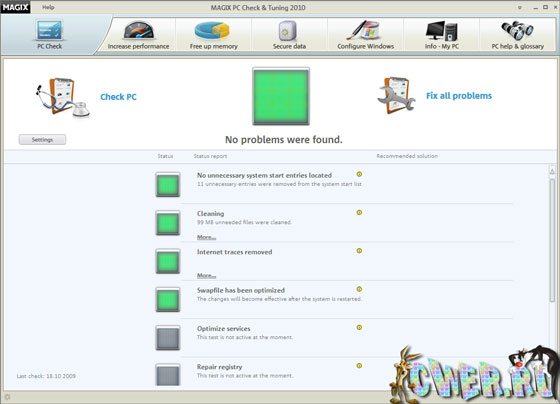The width and height of the screenshot is (560, 404).
Task: Toggle the grey Optimize services status box
Action: (x=168, y=338)
